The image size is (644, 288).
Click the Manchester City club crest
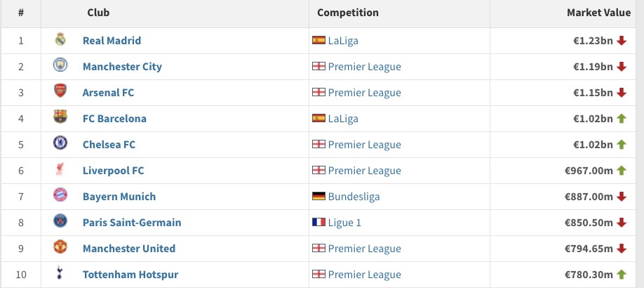(x=60, y=66)
